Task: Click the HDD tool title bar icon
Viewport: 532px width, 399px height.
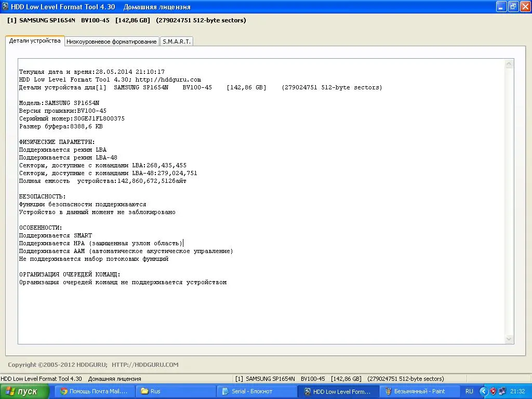Action: click(5, 6)
